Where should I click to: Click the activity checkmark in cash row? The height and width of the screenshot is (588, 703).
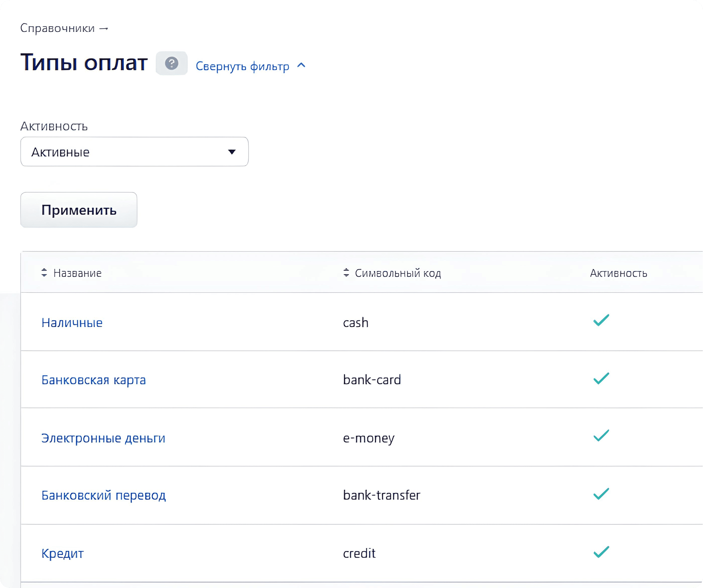pyautogui.click(x=601, y=320)
